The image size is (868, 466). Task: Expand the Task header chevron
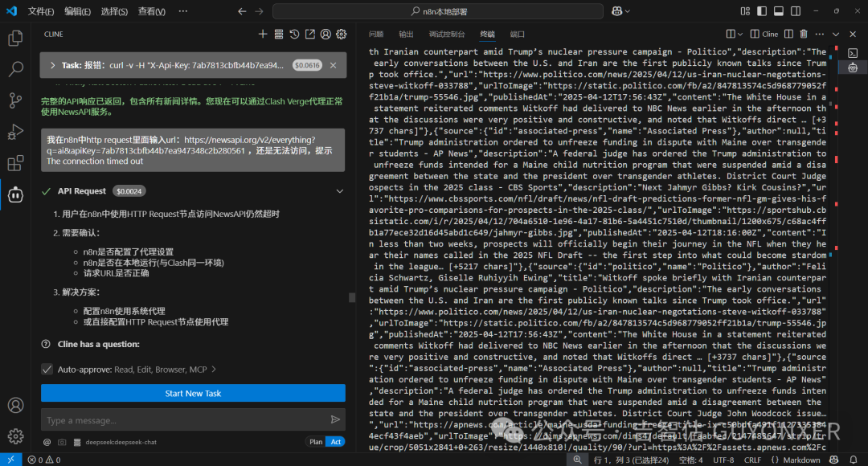[52, 65]
